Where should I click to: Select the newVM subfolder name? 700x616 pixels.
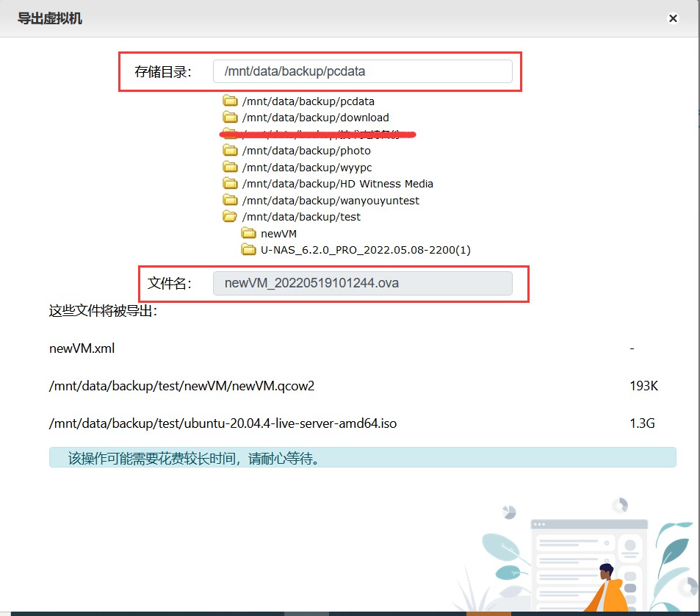[x=279, y=234]
